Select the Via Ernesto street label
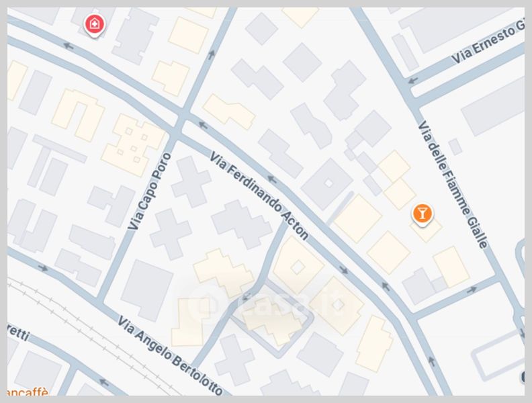This screenshot has height=403, width=532. point(488,44)
